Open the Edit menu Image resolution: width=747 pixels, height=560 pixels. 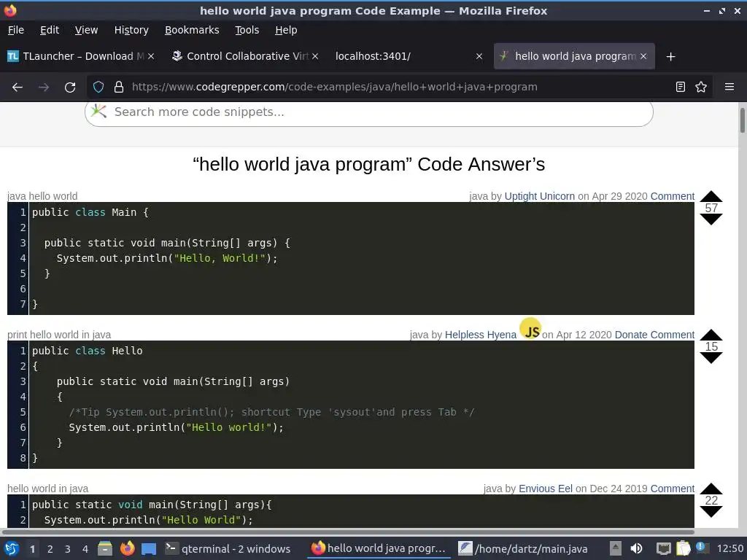click(x=50, y=30)
